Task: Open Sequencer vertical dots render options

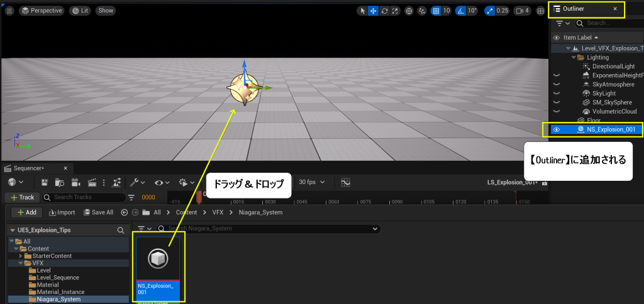Action: click(x=104, y=182)
